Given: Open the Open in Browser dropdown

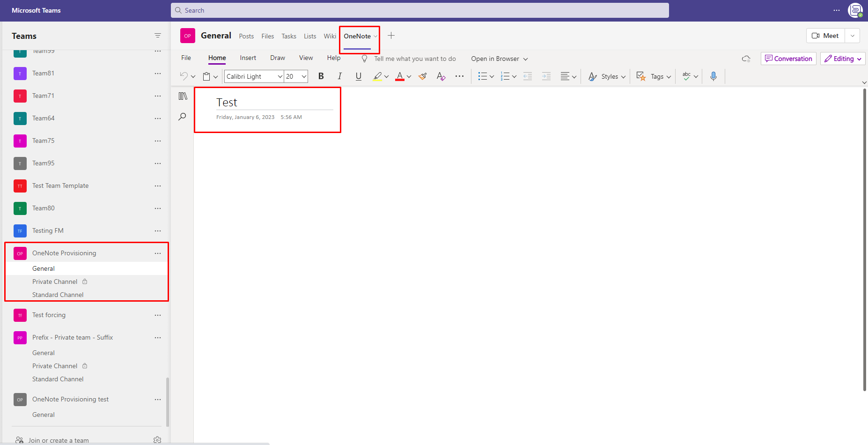Looking at the screenshot, I should coord(499,59).
